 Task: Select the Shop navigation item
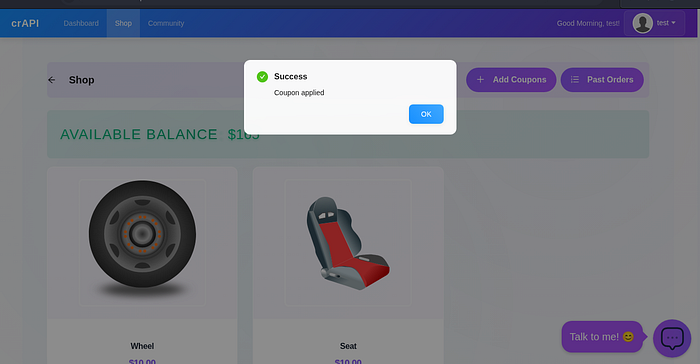tap(123, 23)
